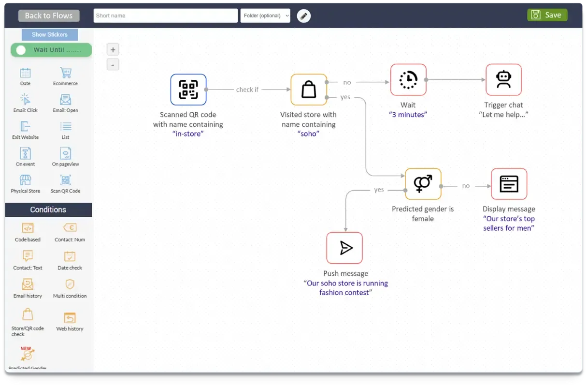Click "Our soho store is running fashion contest"
Screen dimensions: 588x387
(345, 288)
